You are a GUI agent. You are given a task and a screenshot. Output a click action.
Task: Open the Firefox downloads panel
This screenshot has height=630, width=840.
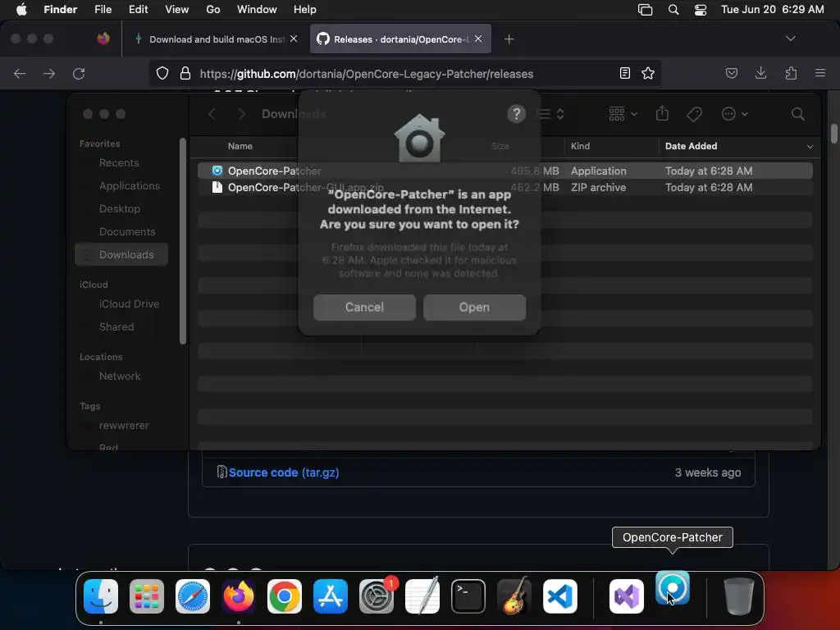[x=760, y=73]
